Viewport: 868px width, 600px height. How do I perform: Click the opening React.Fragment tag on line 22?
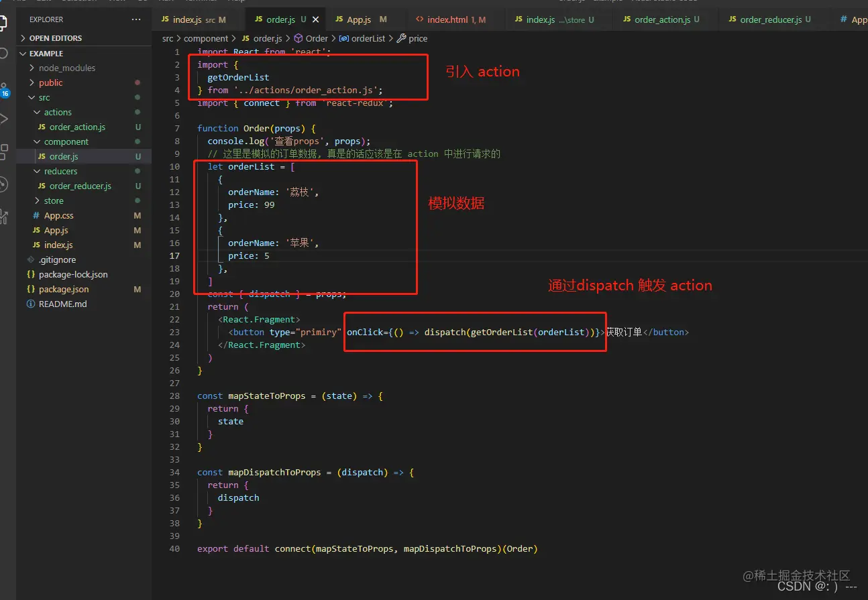pyautogui.click(x=259, y=319)
